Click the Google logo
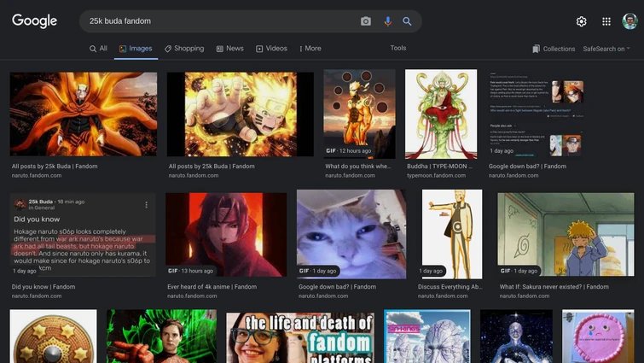 pos(34,21)
